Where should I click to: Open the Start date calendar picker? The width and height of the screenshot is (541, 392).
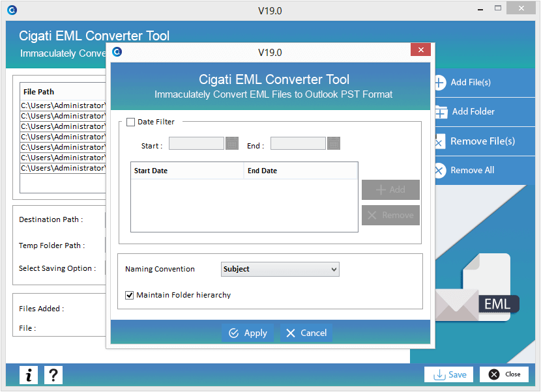coord(232,143)
